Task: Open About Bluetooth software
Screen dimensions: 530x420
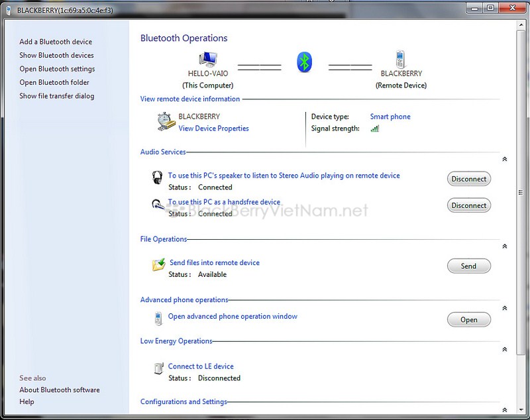Action: click(x=60, y=390)
